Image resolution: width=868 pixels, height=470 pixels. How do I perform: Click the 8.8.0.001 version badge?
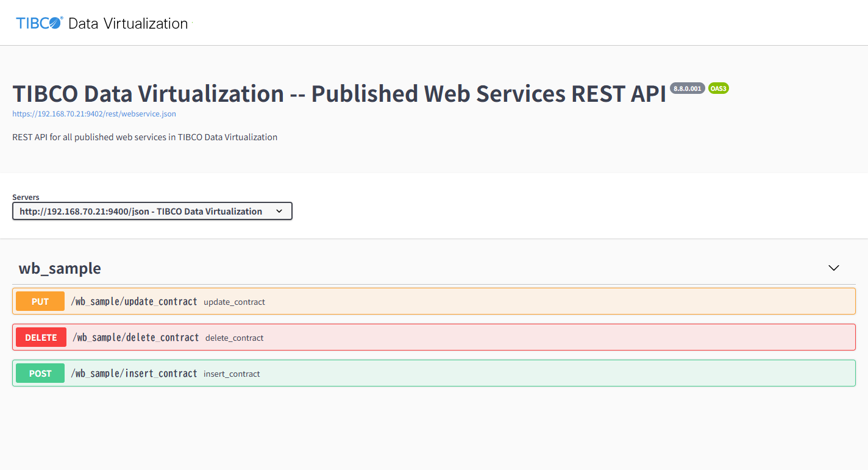click(x=688, y=88)
